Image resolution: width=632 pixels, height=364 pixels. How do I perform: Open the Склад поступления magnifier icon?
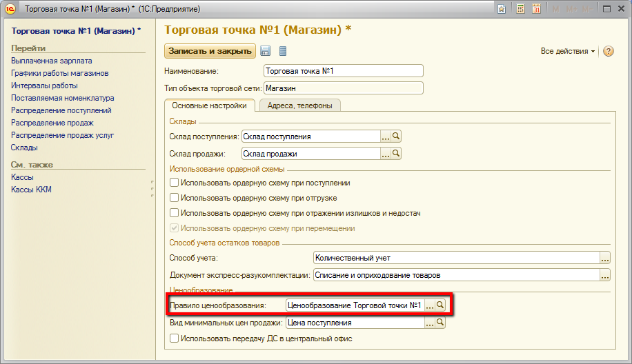pyautogui.click(x=396, y=136)
